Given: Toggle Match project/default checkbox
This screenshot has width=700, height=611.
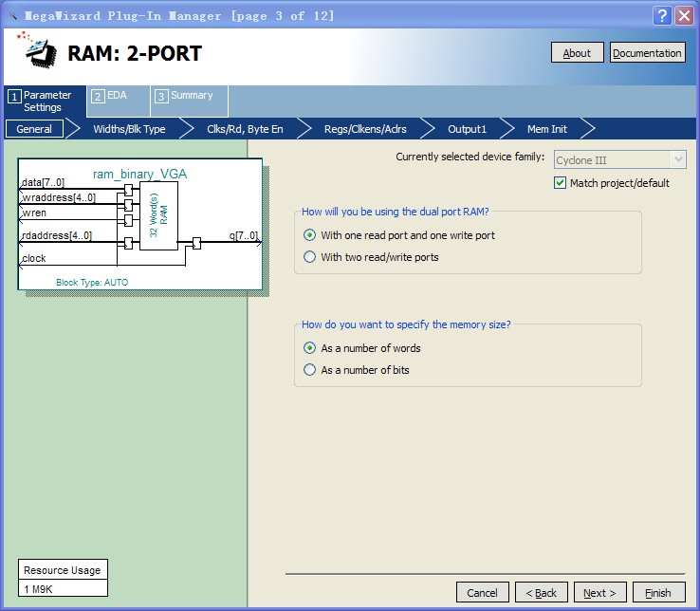Looking at the screenshot, I should [x=560, y=183].
